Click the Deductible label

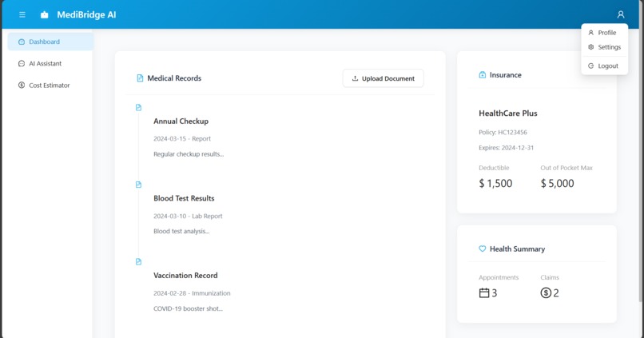point(494,168)
